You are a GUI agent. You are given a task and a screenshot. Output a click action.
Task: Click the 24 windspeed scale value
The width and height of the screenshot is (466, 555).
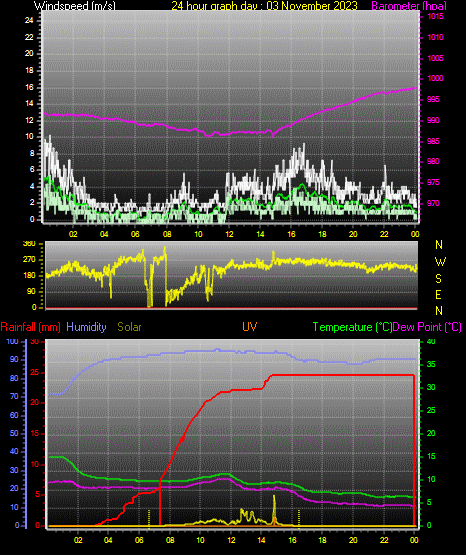[29, 21]
